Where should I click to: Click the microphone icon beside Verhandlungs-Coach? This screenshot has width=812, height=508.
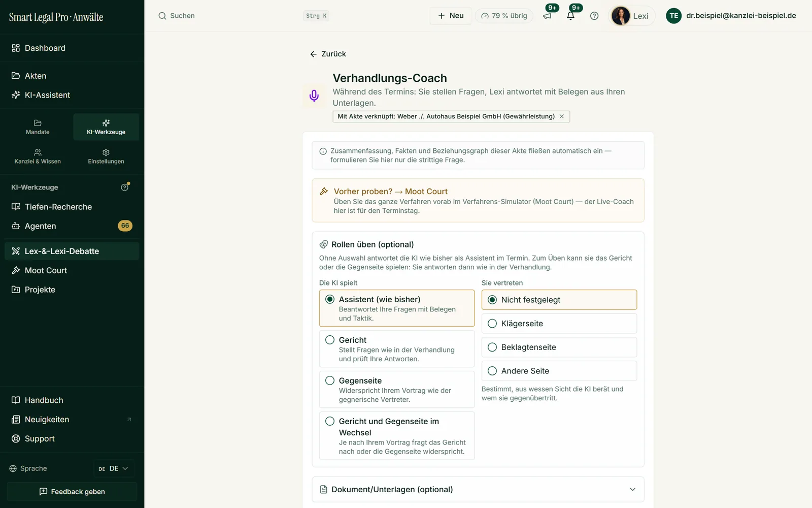tap(314, 96)
